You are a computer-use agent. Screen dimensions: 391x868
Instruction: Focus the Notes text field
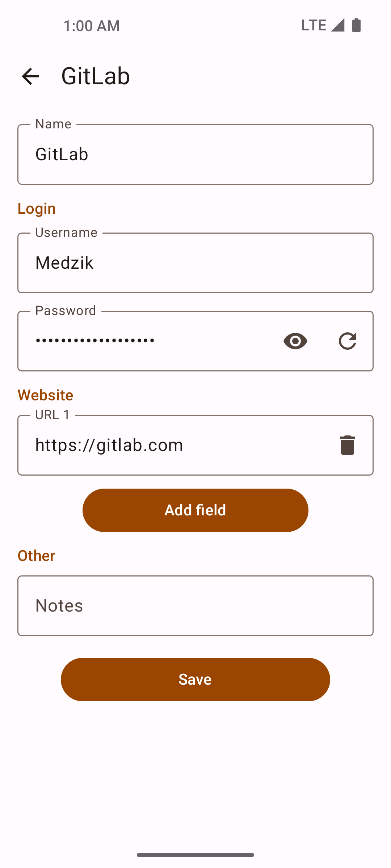click(195, 606)
